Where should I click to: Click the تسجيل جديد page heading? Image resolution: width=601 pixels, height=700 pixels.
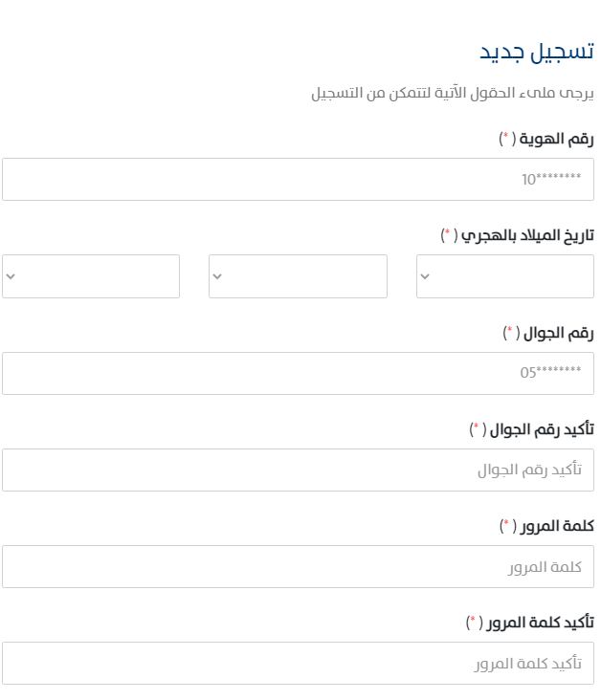537,52
